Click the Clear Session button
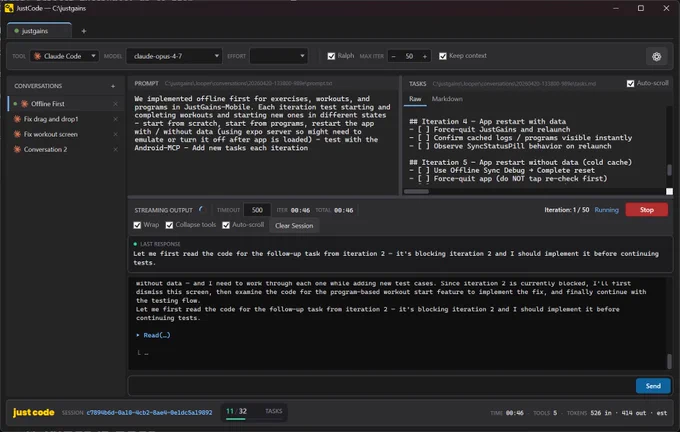Screen dimensions: 680x432 [294, 226]
